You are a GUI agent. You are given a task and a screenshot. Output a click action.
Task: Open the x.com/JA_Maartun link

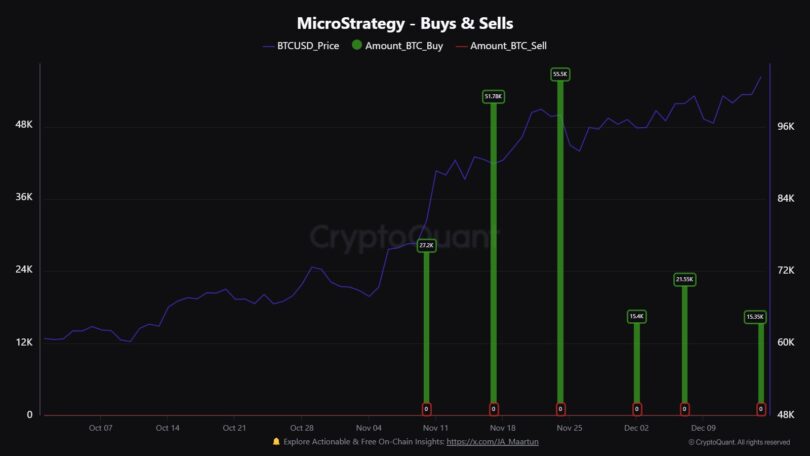(x=492, y=442)
